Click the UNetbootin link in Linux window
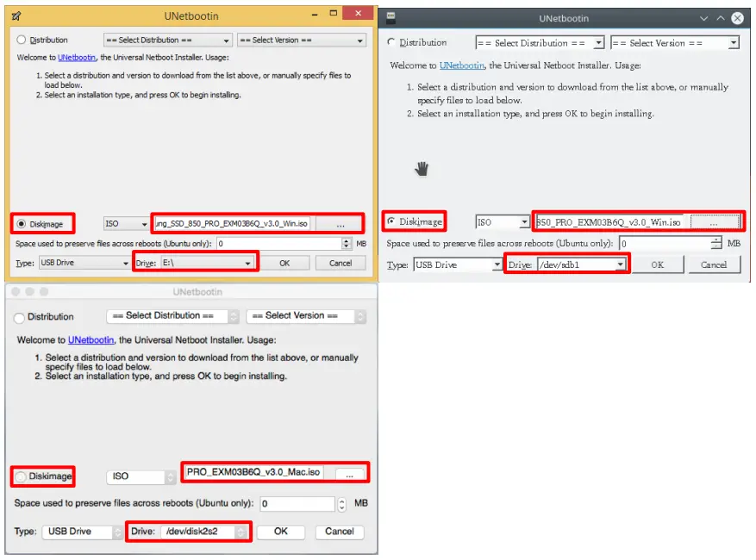Viewport: 756px width, 560px height. tap(462, 65)
